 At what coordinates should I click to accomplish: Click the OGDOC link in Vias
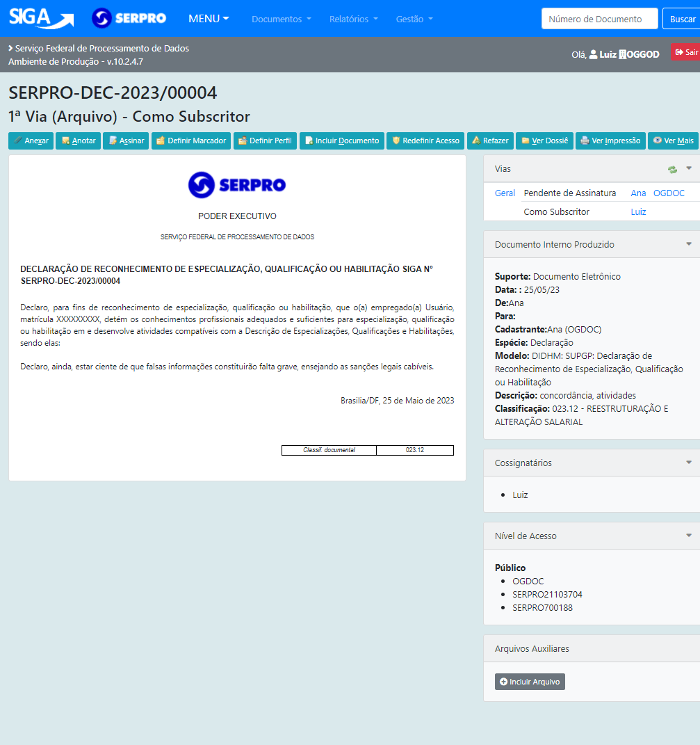click(x=669, y=193)
